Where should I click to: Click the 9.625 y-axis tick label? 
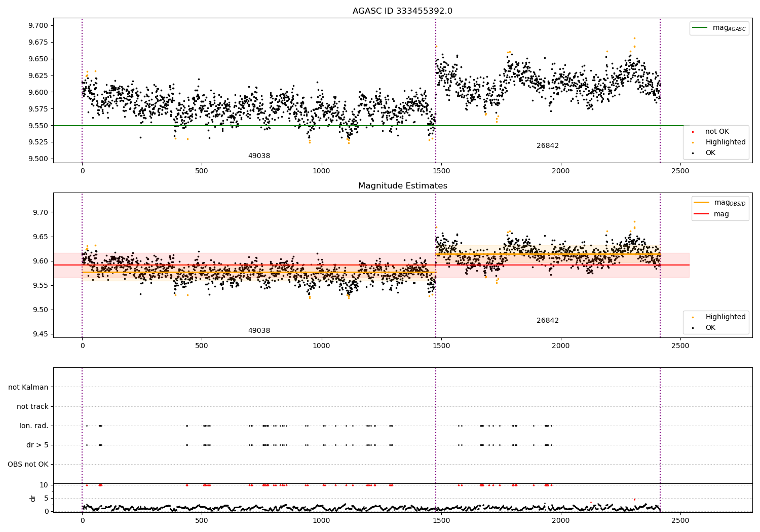(37, 75)
